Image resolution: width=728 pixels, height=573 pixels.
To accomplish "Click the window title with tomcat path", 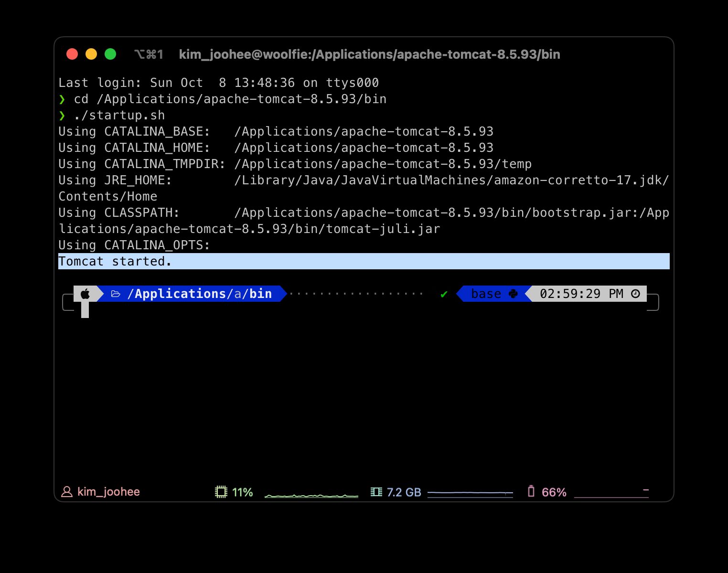I will coord(369,54).
